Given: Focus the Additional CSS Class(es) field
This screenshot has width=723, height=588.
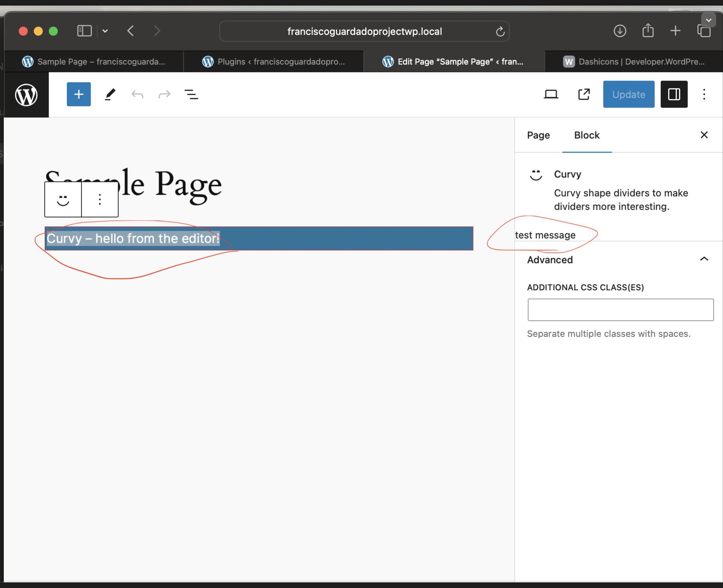Looking at the screenshot, I should [620, 310].
